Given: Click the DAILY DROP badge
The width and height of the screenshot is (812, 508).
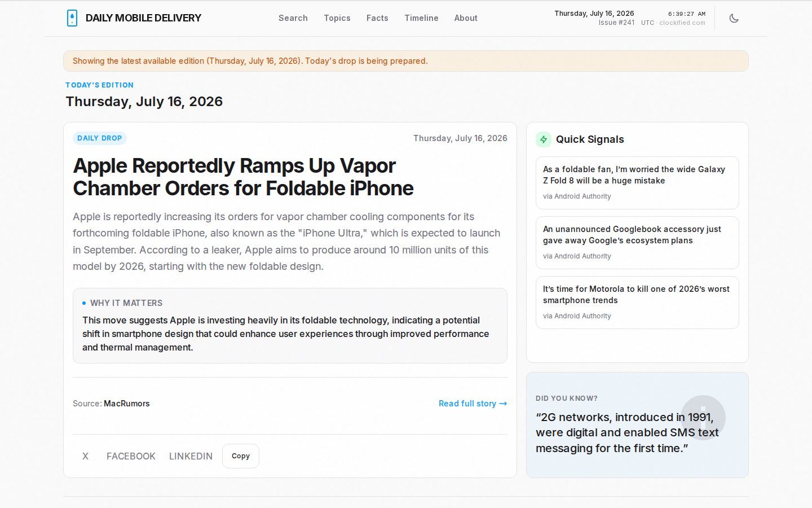Looking at the screenshot, I should click(x=100, y=138).
